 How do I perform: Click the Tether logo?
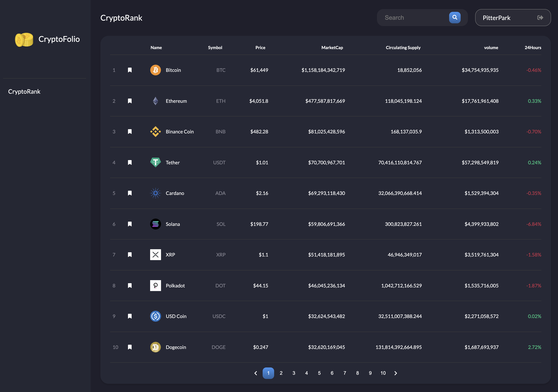pos(156,162)
